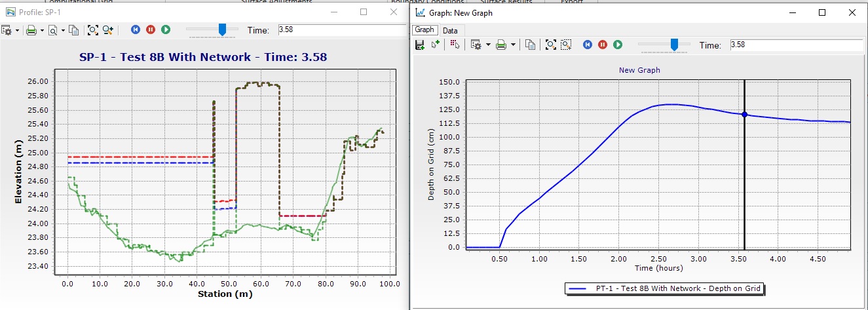Image resolution: width=868 pixels, height=310 pixels.
Task: Click the blue marker on graph curve
Action: (x=744, y=115)
